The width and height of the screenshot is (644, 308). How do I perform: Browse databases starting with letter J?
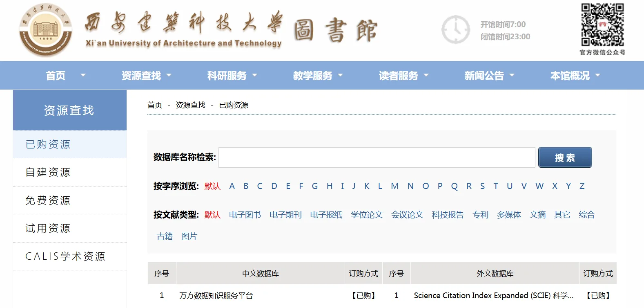354,186
